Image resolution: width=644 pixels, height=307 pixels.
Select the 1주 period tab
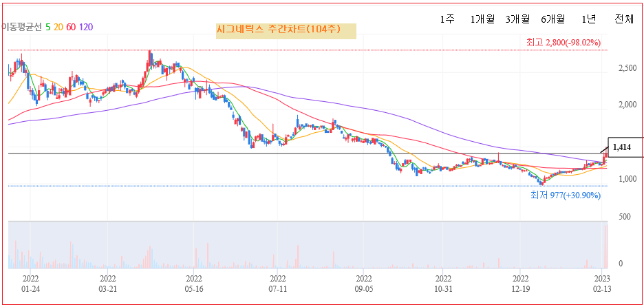(x=447, y=19)
